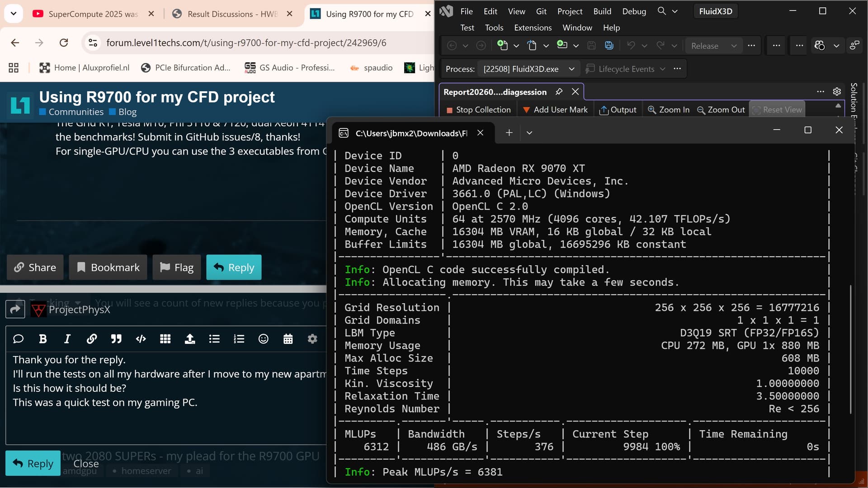Open the Debug menu in Visual Studio

(634, 11)
